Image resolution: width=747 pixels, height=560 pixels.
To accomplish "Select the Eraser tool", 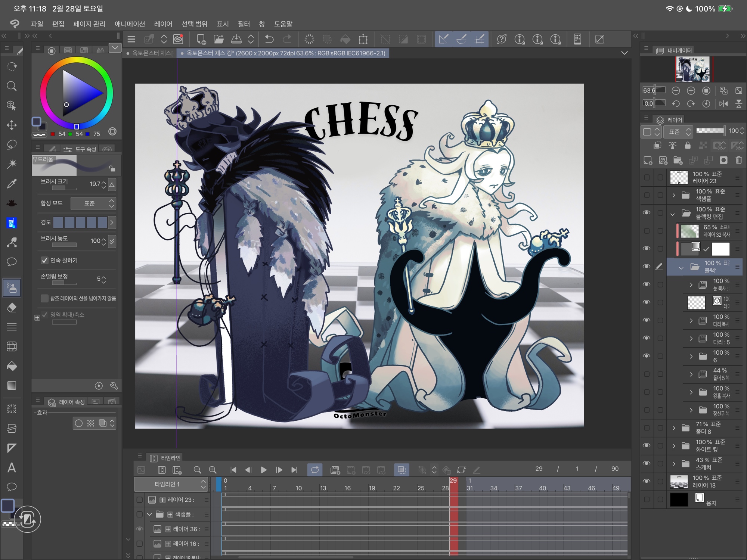I will 12,308.
